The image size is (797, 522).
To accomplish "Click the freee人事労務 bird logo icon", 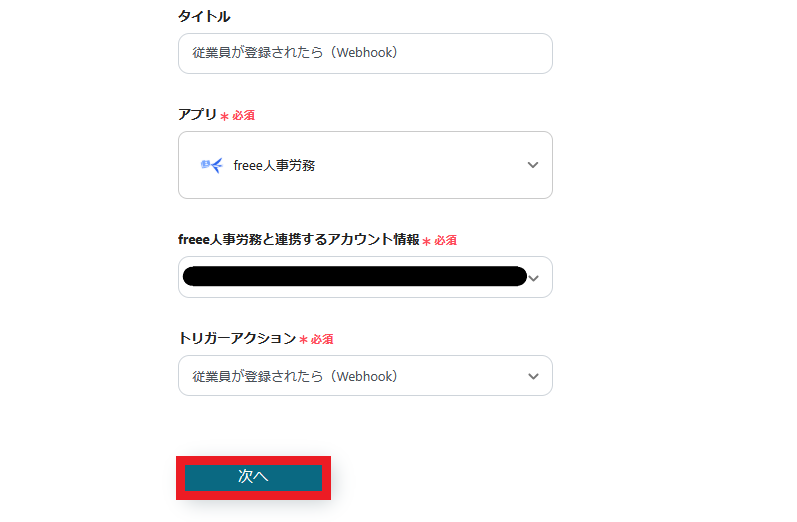I will (x=211, y=165).
